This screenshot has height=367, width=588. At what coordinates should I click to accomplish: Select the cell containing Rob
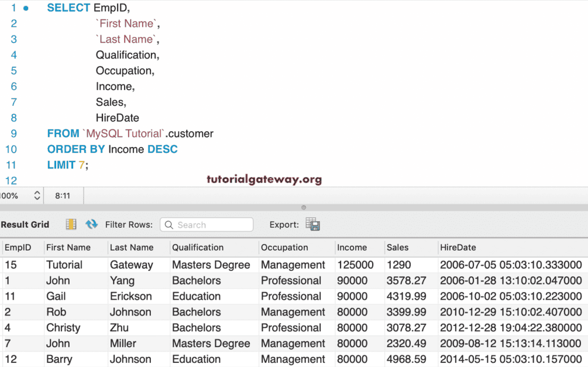(x=56, y=312)
